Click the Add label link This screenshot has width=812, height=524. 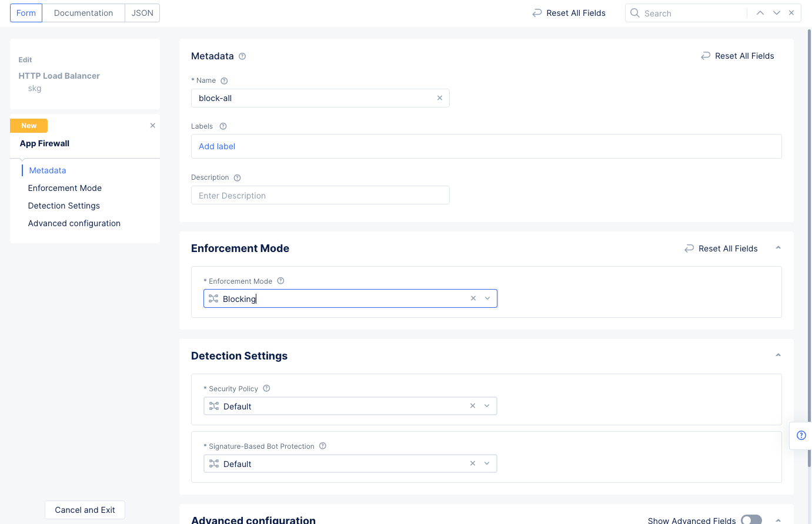point(217,146)
